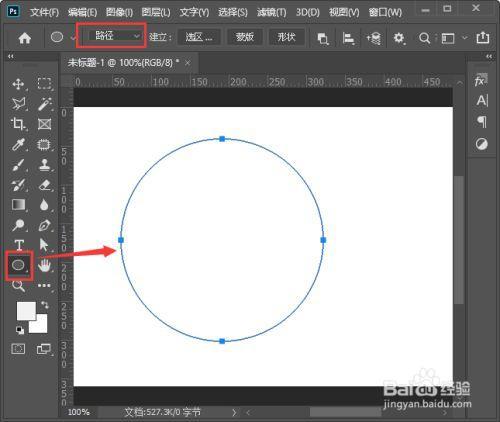The height and width of the screenshot is (422, 500).
Task: Open the 窗口(W) menu
Action: click(385, 13)
